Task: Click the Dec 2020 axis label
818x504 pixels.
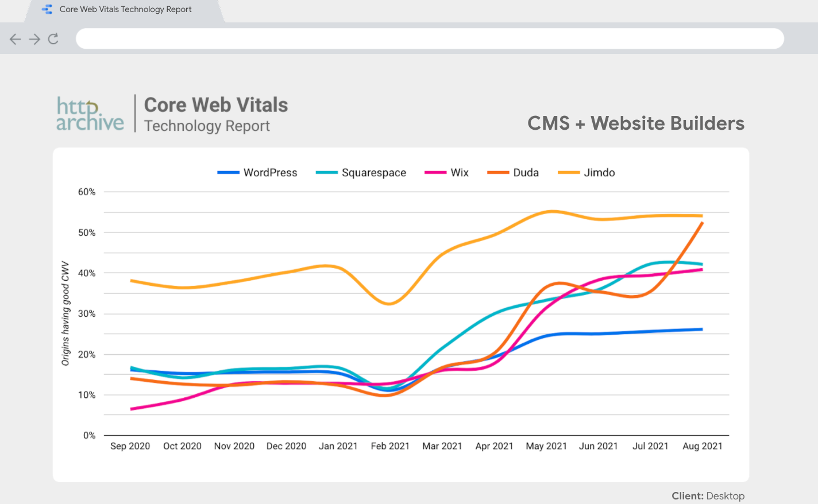Action: point(286,446)
